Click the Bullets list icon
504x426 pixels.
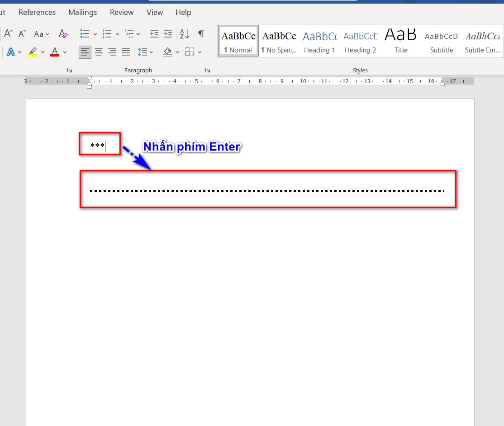click(85, 34)
